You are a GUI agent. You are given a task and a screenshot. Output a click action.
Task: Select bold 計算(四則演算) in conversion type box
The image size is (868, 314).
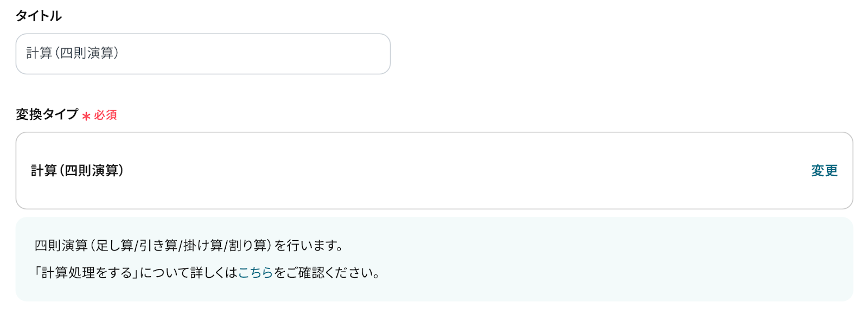(x=77, y=170)
